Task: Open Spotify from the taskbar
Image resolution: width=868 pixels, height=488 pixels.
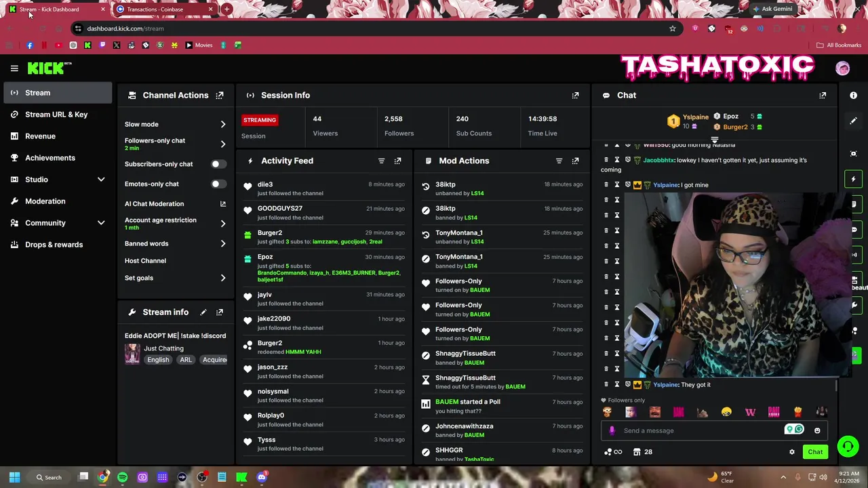Action: [x=123, y=477]
